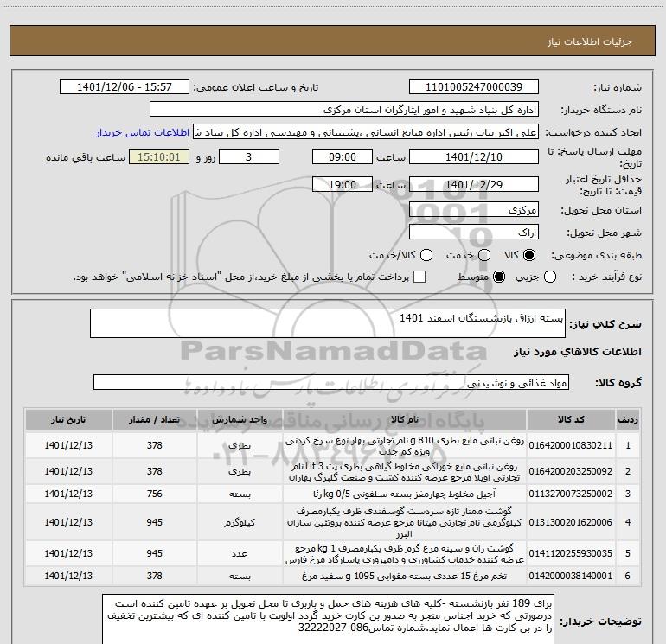This screenshot has height=644, width=666.
Task: Click the کد کالا column header
Action: (571, 419)
